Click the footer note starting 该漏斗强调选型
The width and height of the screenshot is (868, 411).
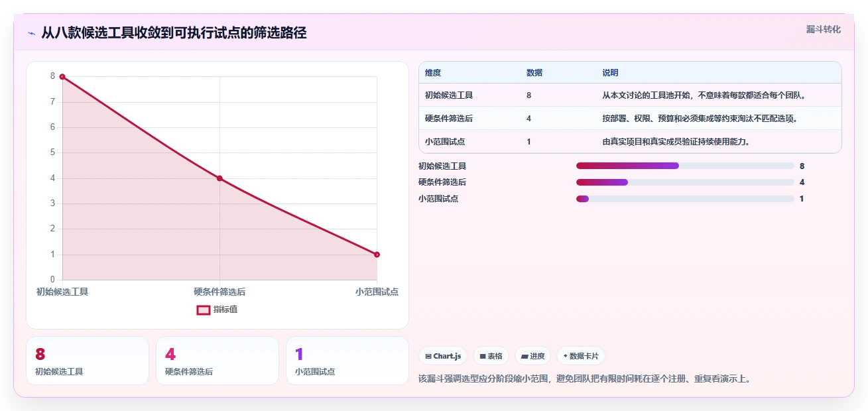coord(584,379)
